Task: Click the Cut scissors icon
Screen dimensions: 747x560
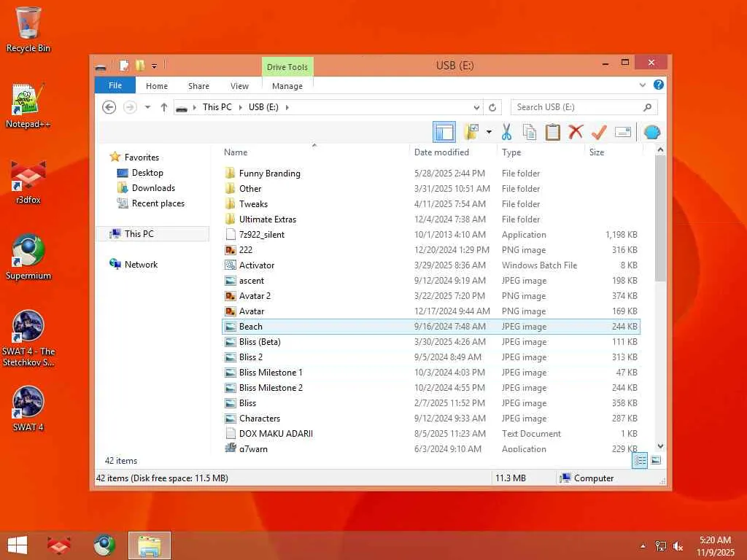Action: point(506,132)
